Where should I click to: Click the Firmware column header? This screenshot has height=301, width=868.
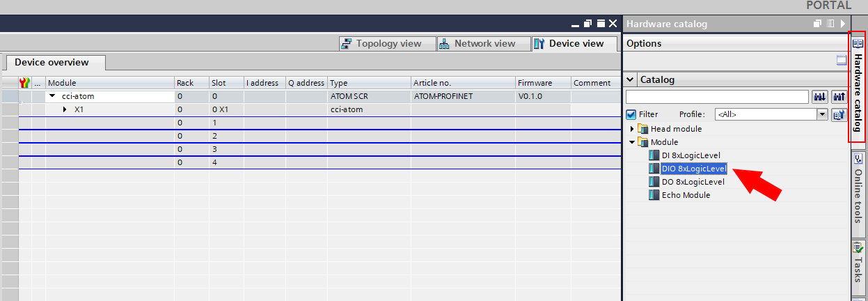click(543, 83)
